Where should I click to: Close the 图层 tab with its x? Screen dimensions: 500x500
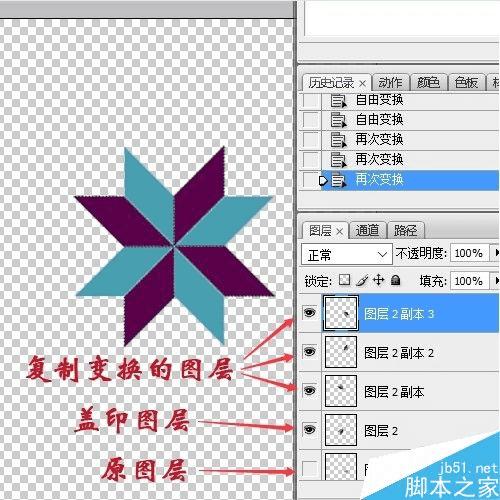340,231
